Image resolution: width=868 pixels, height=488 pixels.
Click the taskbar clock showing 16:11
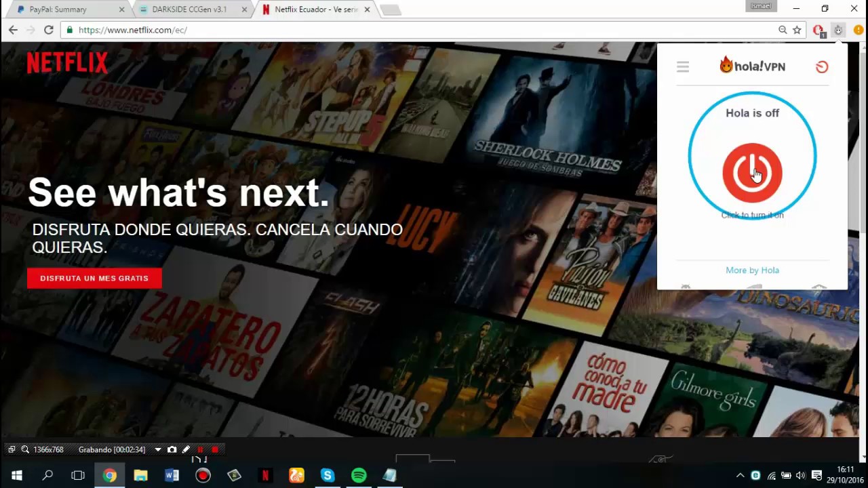pos(845,475)
